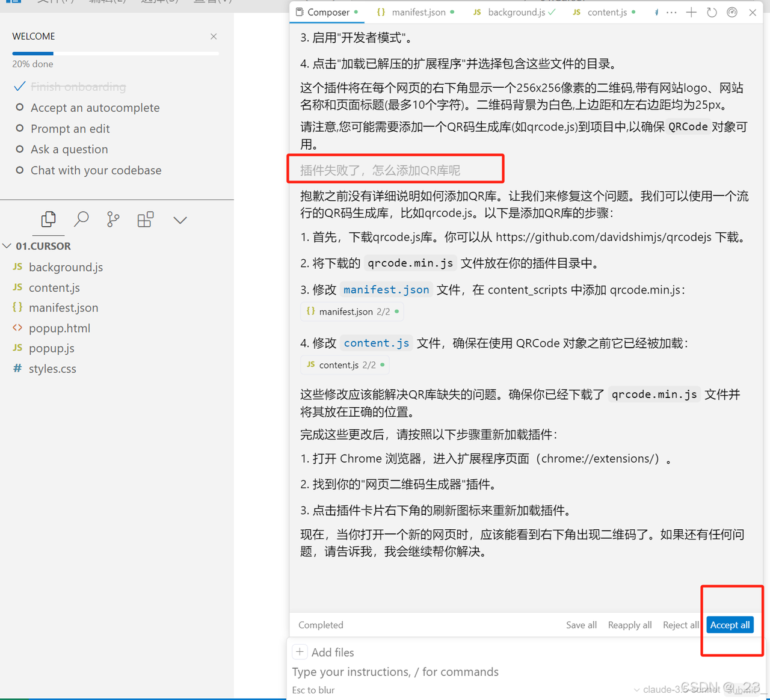Mark the Accept an autocomplete step complete
This screenshot has width=770, height=700.
click(x=20, y=107)
